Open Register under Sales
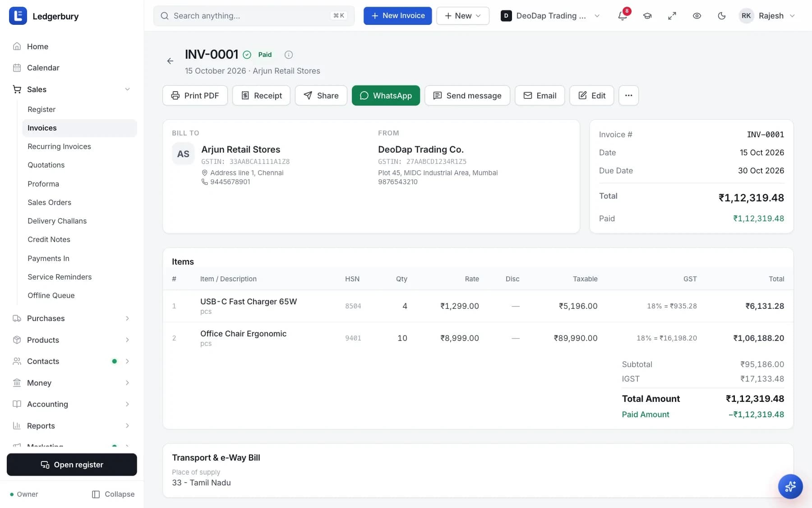Image resolution: width=812 pixels, height=508 pixels. click(79, 109)
